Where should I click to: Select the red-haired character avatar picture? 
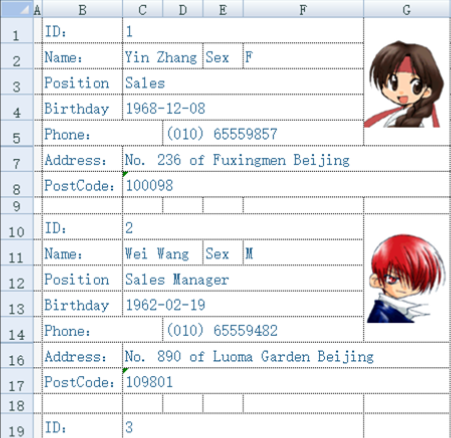[406, 278]
